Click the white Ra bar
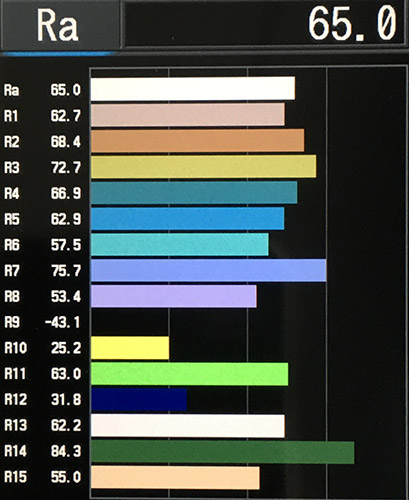 pos(193,89)
